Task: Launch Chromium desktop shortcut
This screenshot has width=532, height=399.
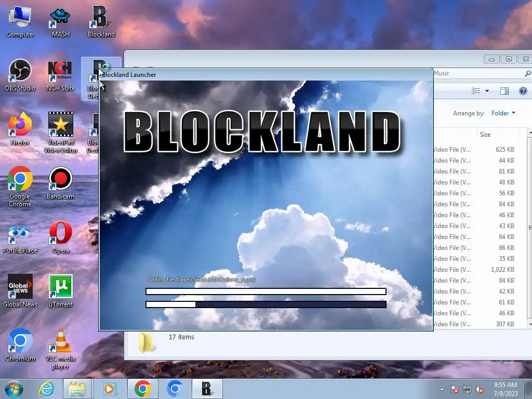Action: point(20,345)
